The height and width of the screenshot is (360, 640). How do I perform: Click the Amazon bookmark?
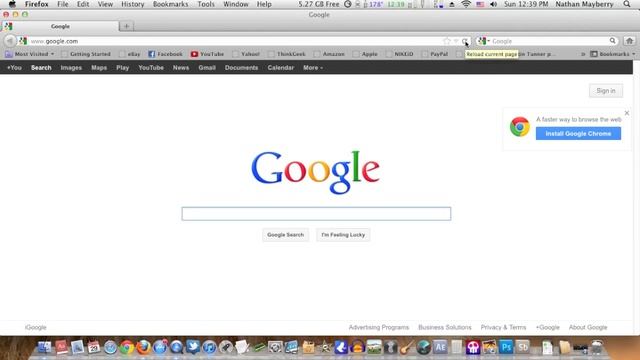point(329,54)
